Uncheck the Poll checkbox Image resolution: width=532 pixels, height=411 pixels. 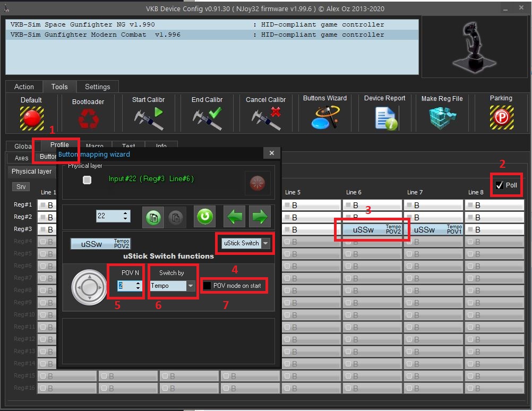coord(500,185)
